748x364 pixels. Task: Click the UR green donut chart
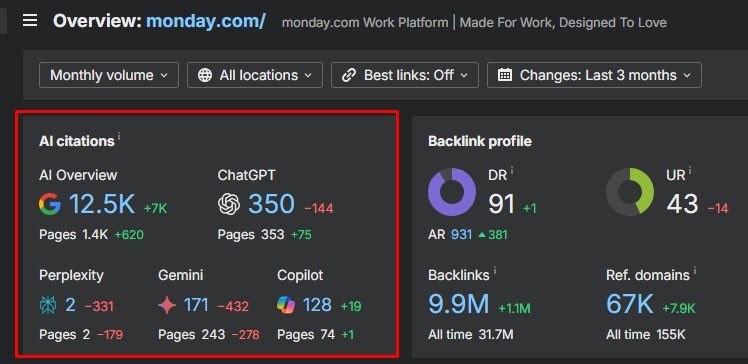(x=630, y=192)
